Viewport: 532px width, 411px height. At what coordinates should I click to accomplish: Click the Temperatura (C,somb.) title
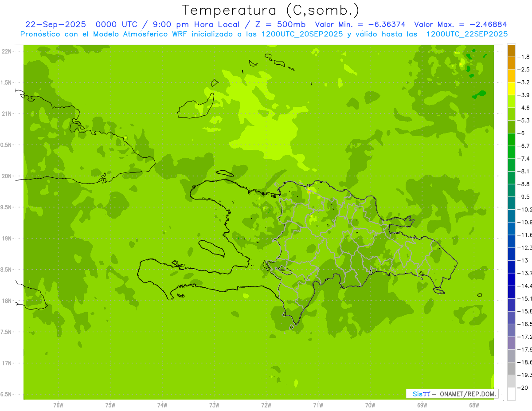pos(270,10)
